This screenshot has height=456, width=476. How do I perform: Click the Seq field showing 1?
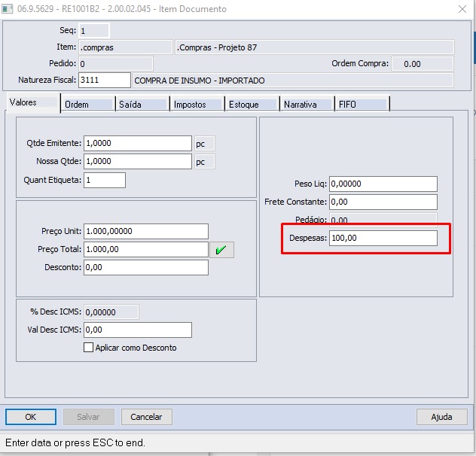[x=94, y=31]
